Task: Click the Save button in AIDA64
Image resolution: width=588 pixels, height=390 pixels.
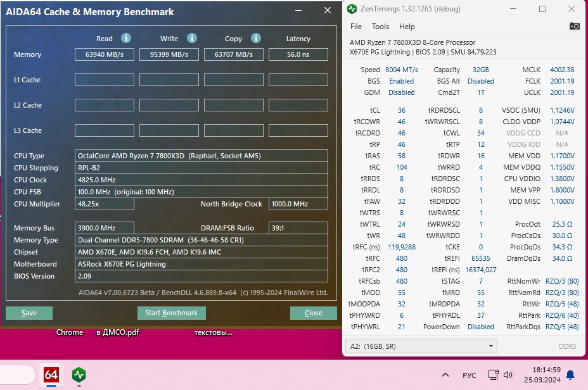Action: tap(29, 313)
